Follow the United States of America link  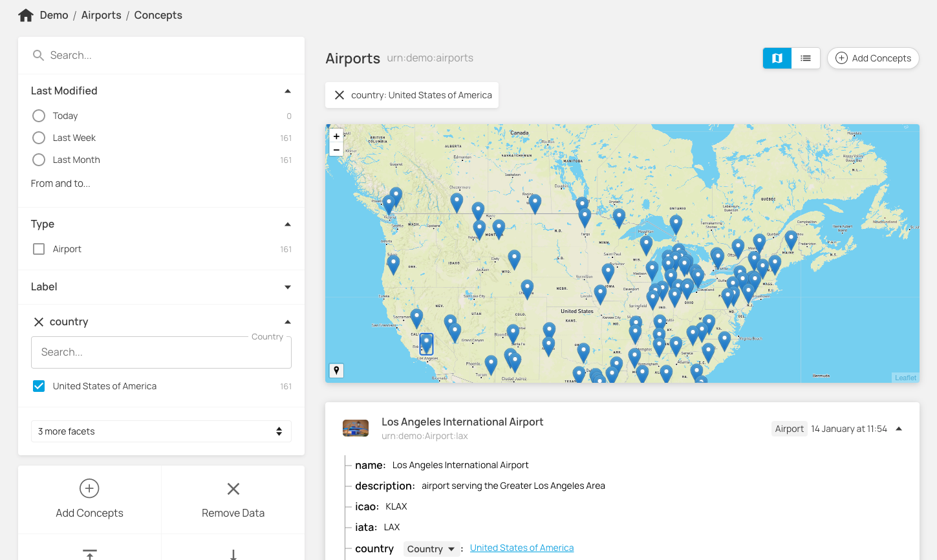[521, 548]
